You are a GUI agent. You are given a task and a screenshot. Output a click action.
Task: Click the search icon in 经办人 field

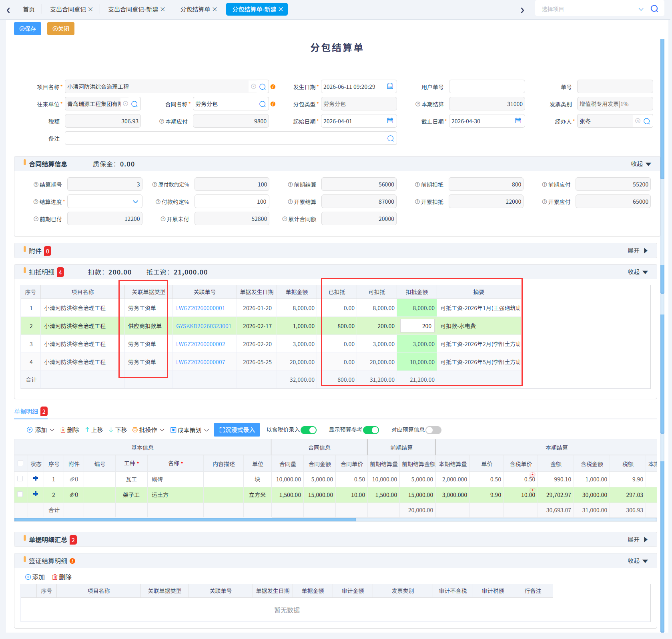click(x=647, y=121)
